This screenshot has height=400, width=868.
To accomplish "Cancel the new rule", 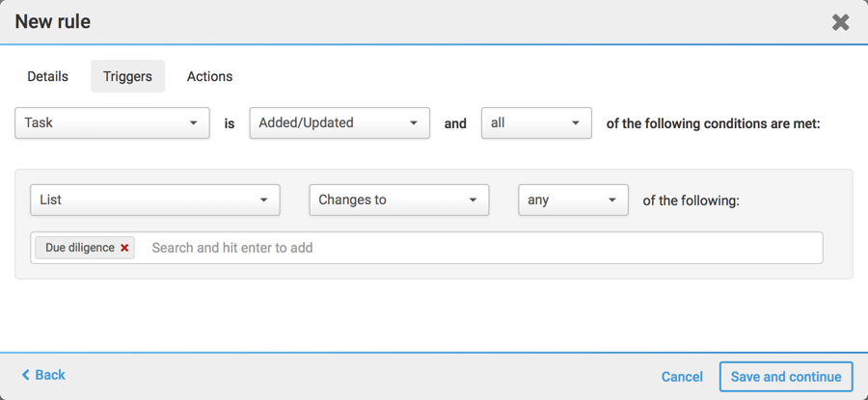I will click(682, 377).
